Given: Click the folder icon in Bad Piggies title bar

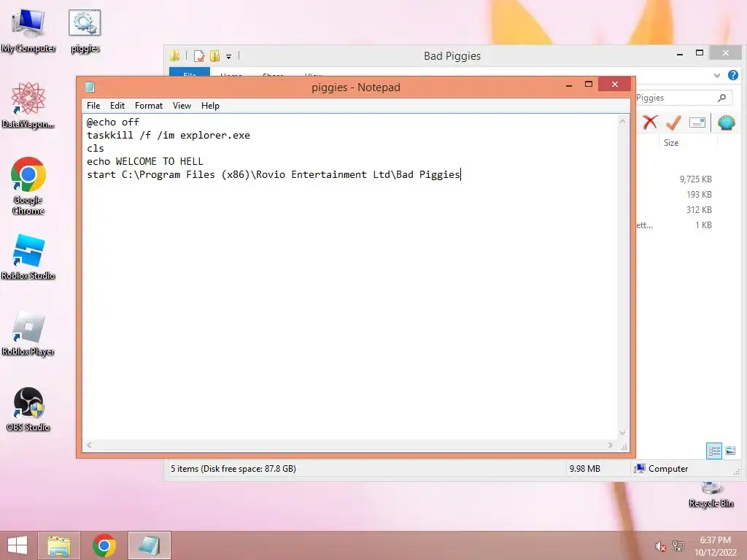Looking at the screenshot, I should [x=175, y=56].
